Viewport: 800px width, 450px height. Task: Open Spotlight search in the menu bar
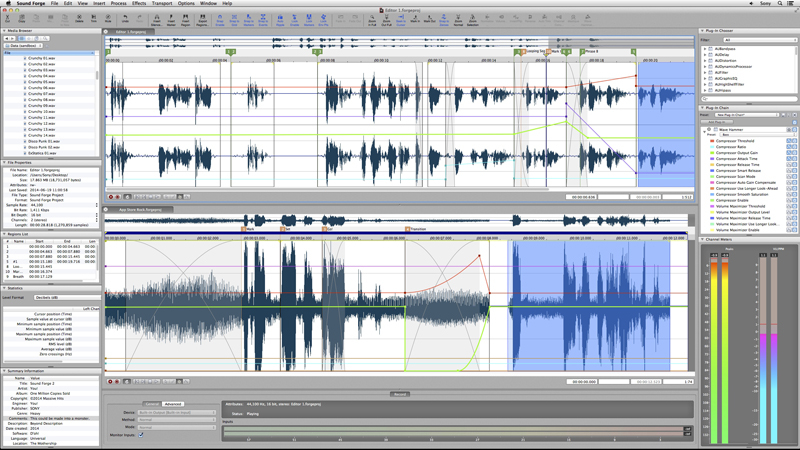tap(780, 3)
